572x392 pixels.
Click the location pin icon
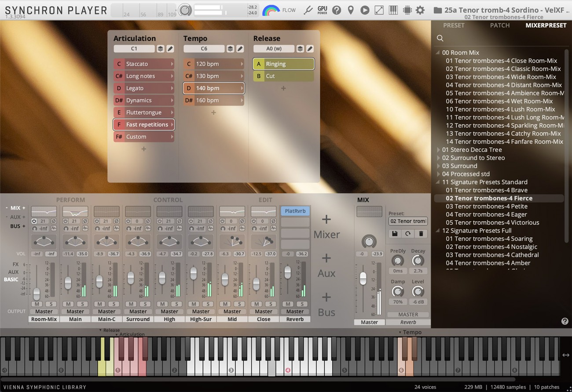click(x=351, y=10)
